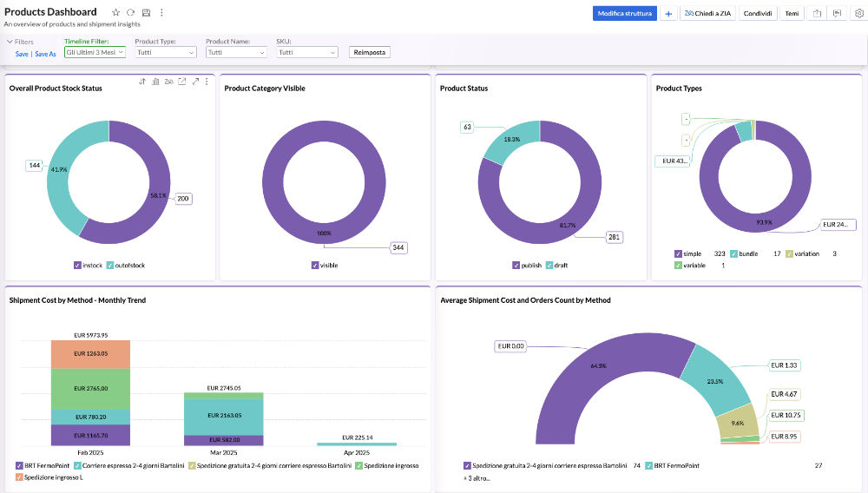868x493 pixels.
Task: Click the 'EUR 10.75' data label
Action: [x=786, y=415]
